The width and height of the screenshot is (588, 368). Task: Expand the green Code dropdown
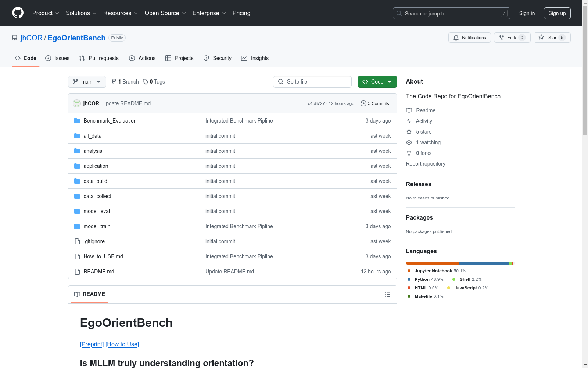(377, 82)
